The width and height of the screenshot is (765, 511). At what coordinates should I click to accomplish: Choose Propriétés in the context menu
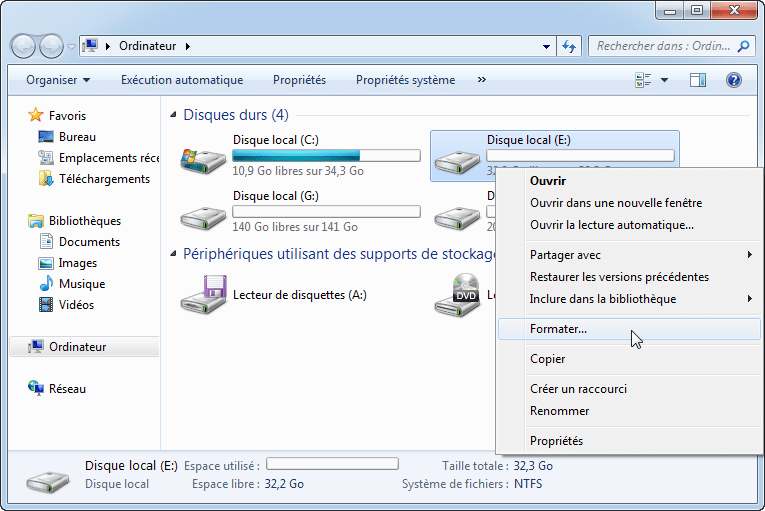(629, 441)
